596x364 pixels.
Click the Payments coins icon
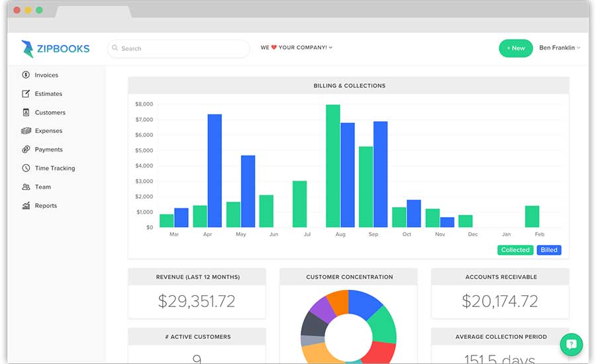pos(26,150)
